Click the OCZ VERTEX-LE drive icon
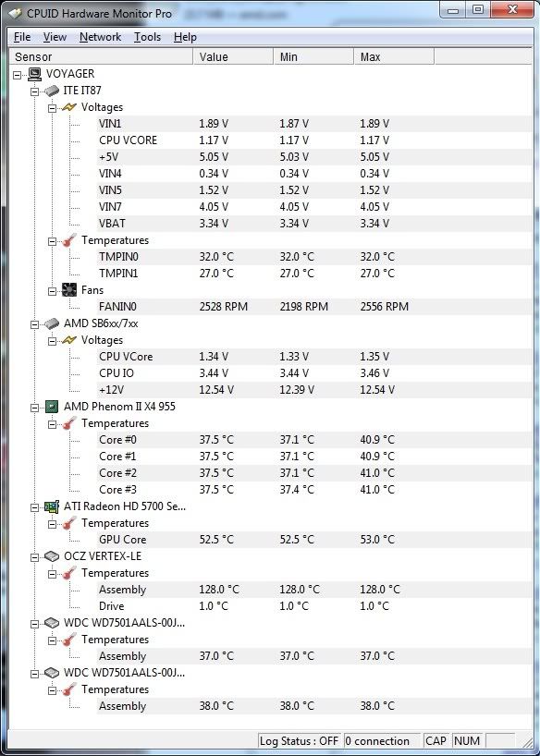 coord(51,556)
